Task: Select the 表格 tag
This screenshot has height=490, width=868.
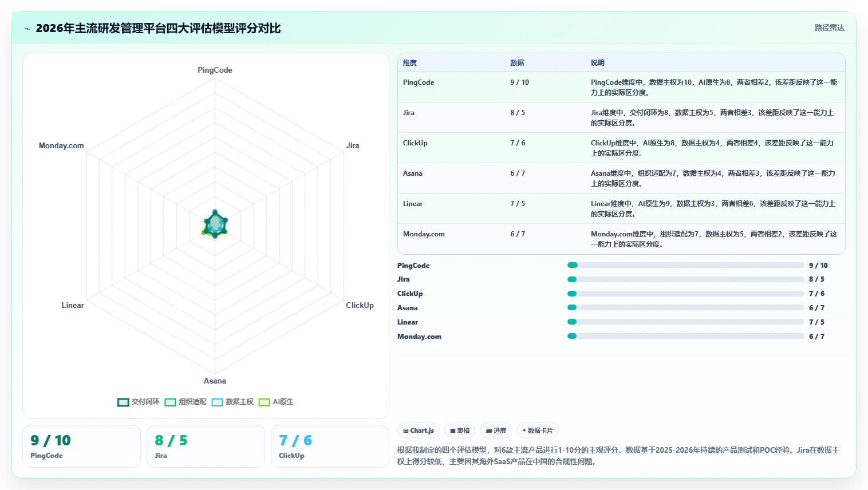Action: point(460,430)
